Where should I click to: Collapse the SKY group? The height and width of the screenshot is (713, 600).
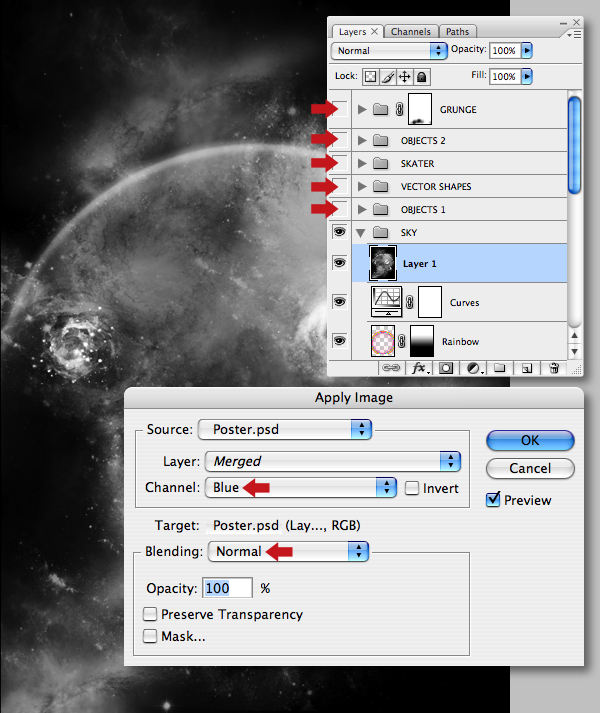(361, 233)
